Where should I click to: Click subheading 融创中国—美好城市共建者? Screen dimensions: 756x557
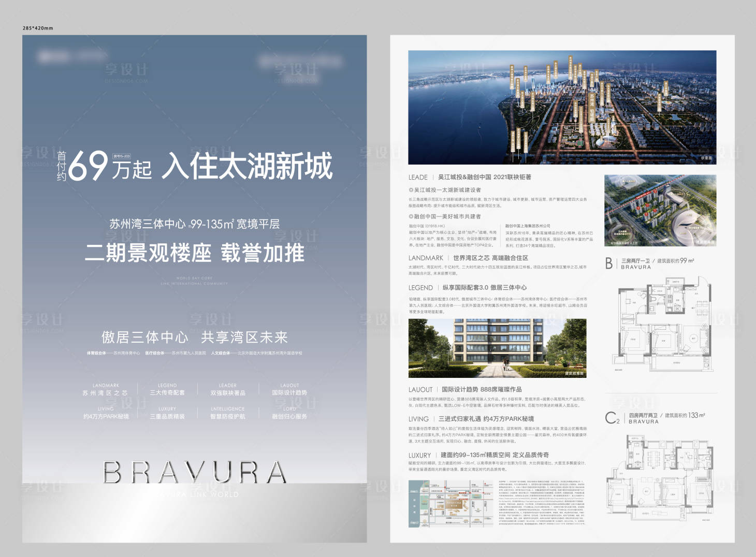point(445,216)
